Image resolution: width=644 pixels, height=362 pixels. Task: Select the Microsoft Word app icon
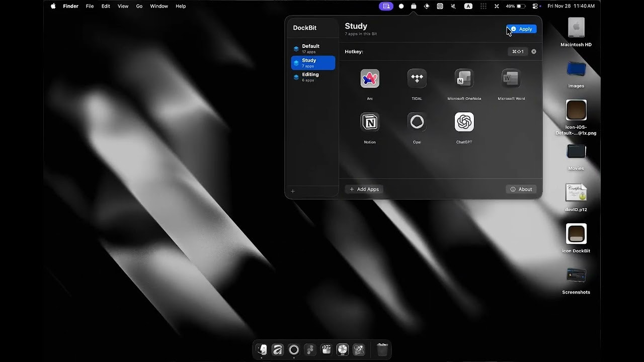tap(511, 78)
